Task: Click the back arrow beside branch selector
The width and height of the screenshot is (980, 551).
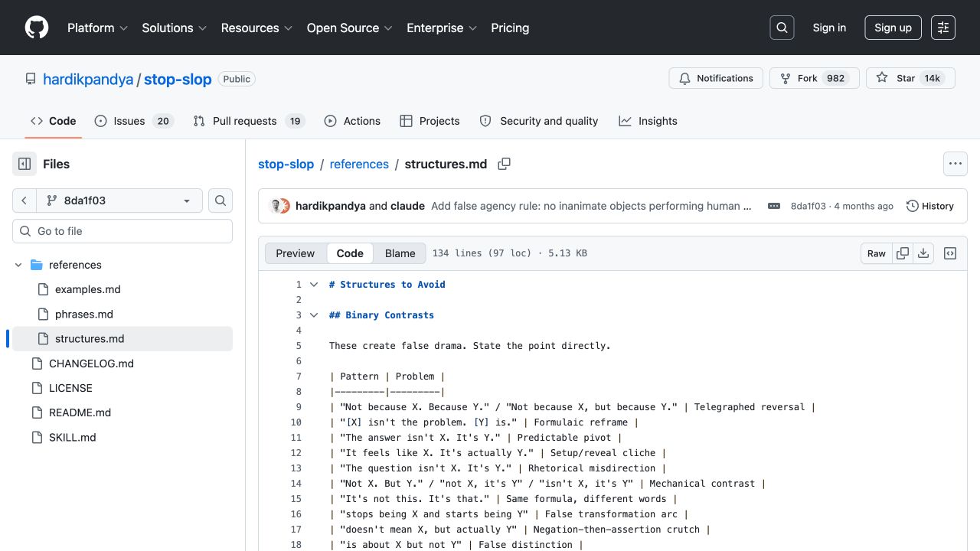Action: (x=24, y=201)
